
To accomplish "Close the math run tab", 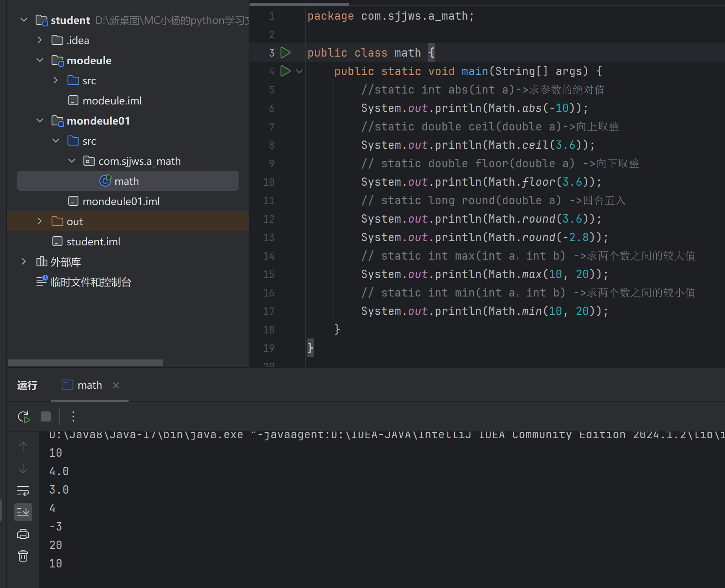I will pos(116,385).
